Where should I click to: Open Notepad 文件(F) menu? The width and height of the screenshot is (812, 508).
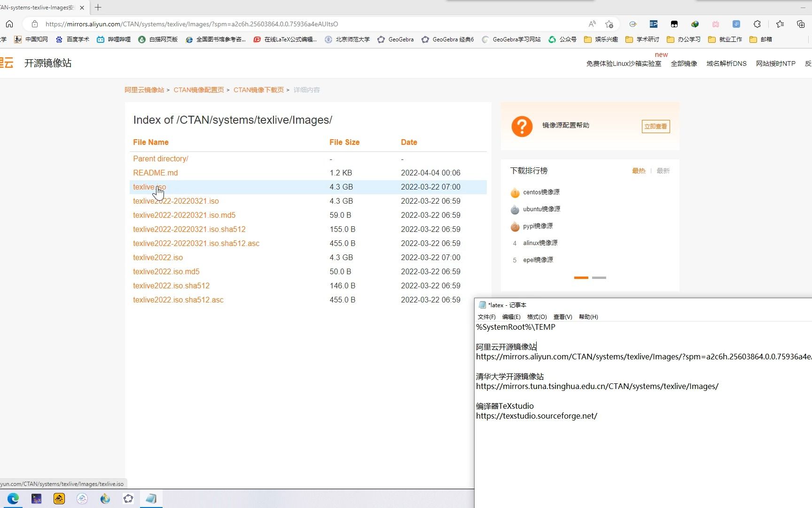point(486,317)
